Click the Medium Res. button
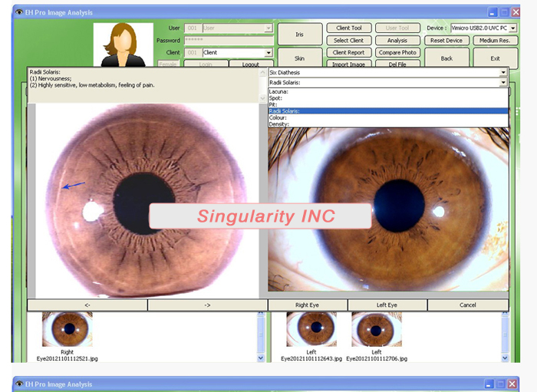537x392 pixels. coord(496,41)
